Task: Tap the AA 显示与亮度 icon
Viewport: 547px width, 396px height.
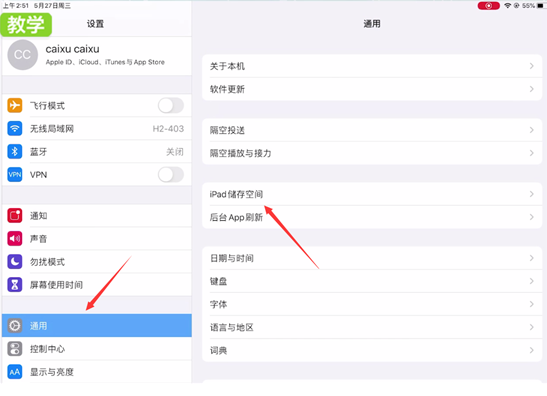Action: point(15,372)
